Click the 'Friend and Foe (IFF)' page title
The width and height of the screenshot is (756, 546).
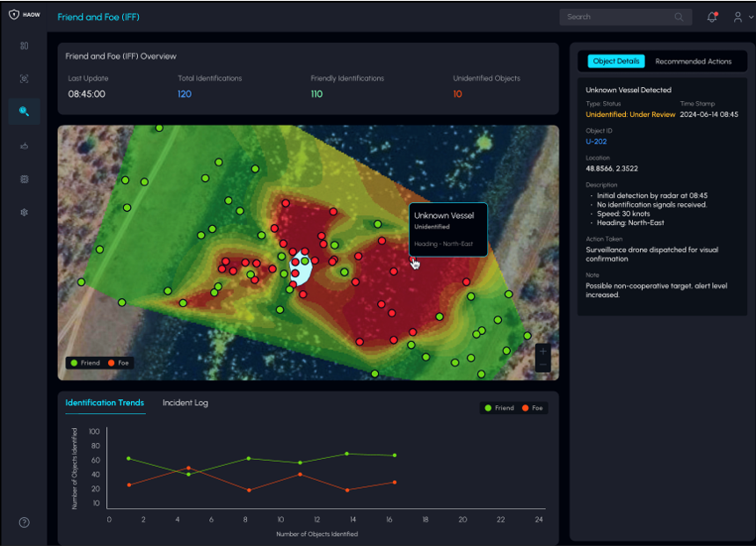(x=98, y=17)
